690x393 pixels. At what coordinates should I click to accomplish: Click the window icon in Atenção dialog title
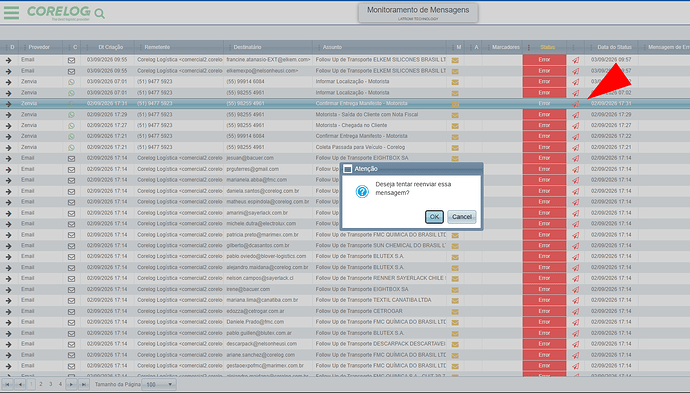coord(348,169)
